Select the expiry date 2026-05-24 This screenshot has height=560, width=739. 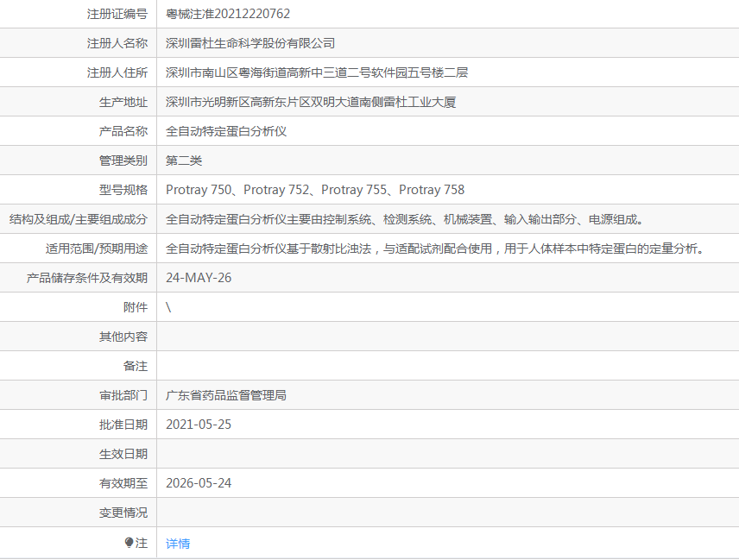(x=199, y=483)
